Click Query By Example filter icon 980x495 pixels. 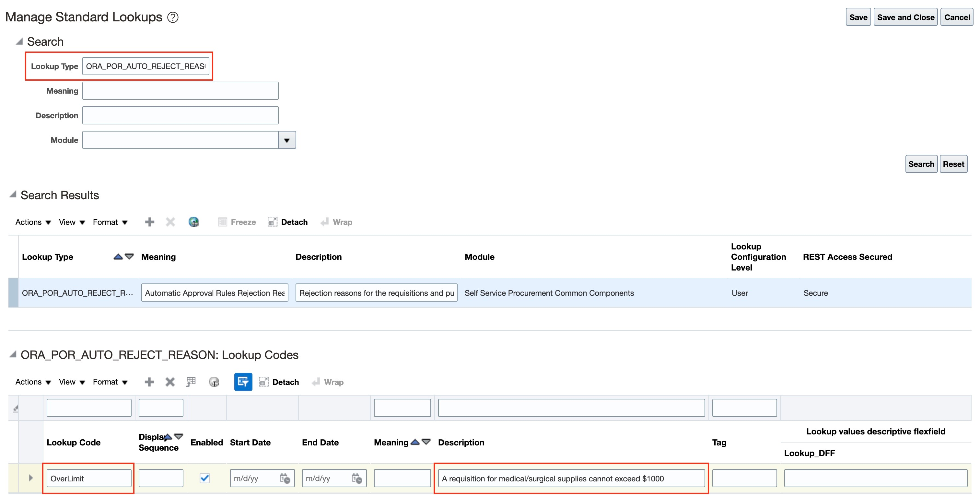click(243, 382)
